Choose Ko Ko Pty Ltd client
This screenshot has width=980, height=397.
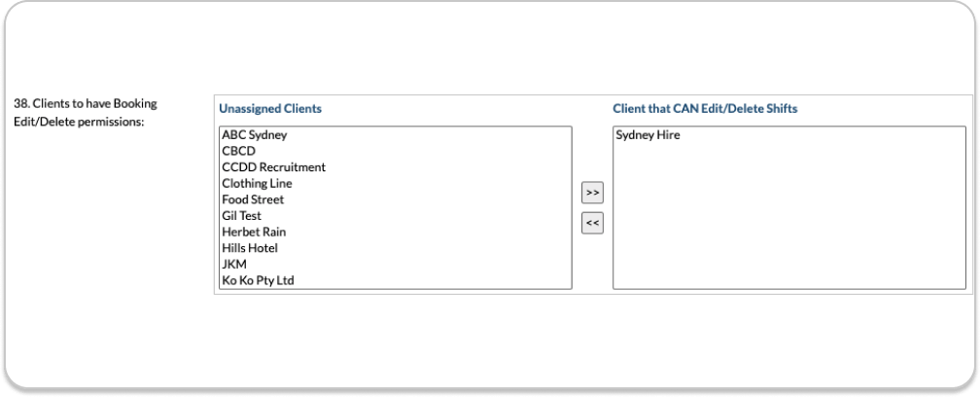[258, 280]
